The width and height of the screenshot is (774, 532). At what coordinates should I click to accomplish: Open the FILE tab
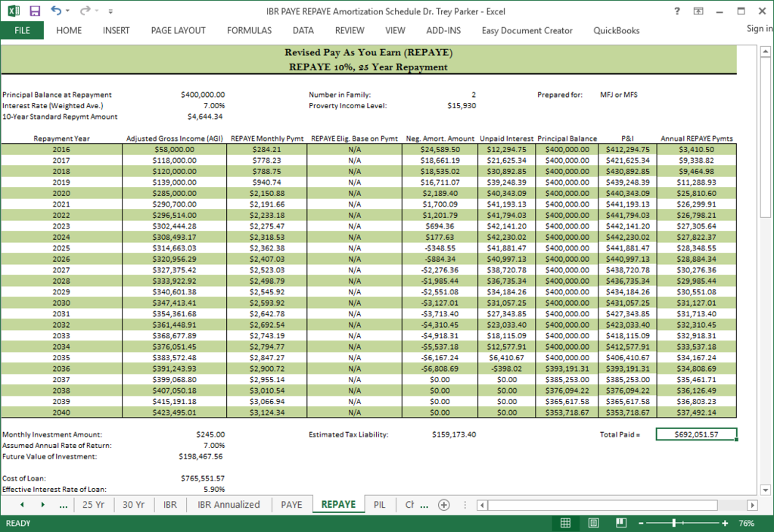tap(22, 30)
